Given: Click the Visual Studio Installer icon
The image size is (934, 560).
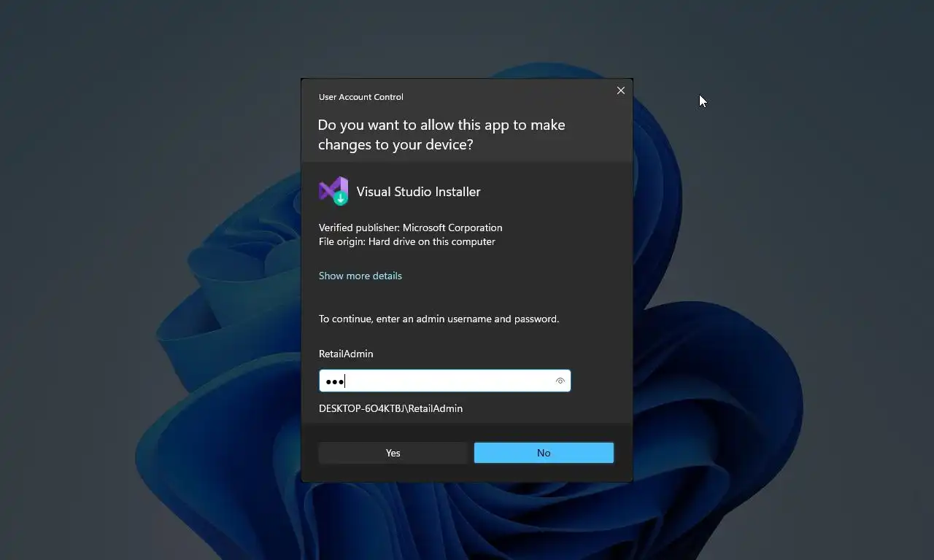Looking at the screenshot, I should pos(333,191).
